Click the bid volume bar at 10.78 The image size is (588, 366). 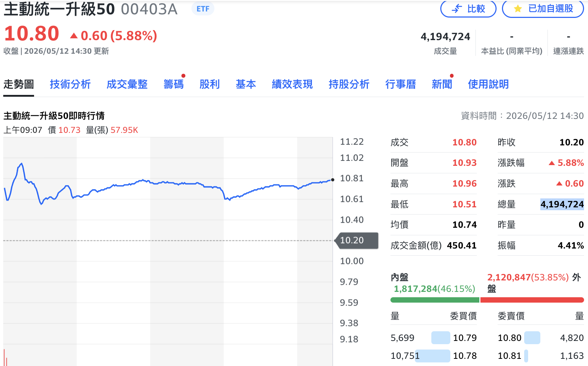(432, 356)
